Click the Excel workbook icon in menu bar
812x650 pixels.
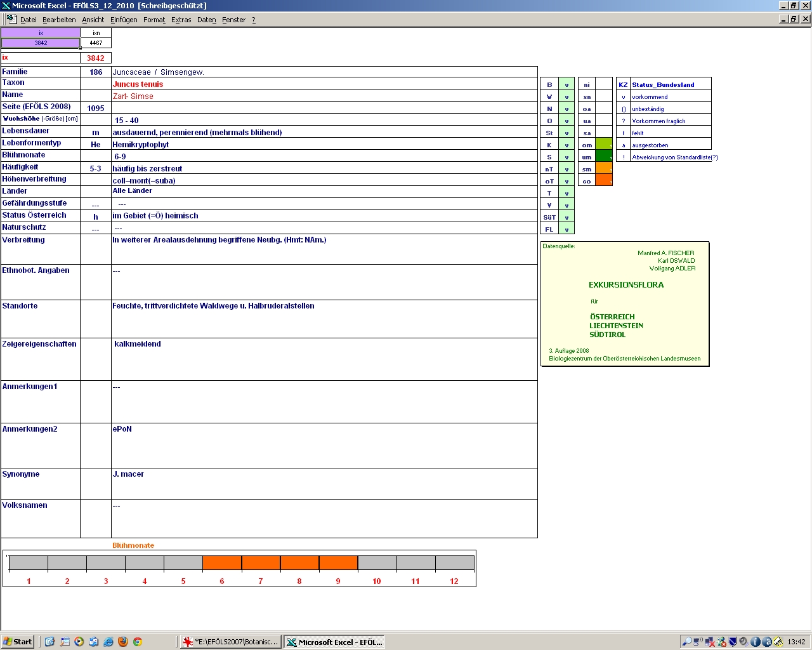(11, 20)
